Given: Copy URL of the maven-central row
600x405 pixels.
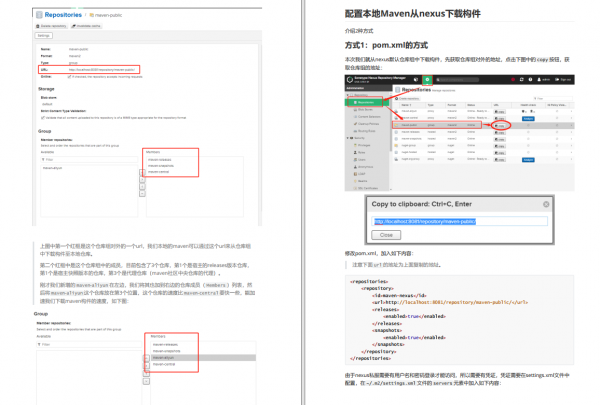Looking at the screenshot, I should click(499, 118).
